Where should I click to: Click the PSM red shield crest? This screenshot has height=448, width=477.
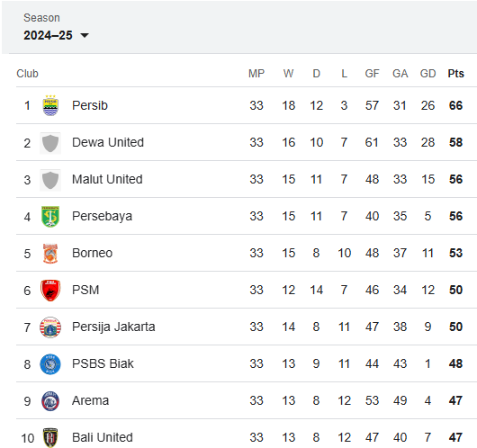point(50,291)
